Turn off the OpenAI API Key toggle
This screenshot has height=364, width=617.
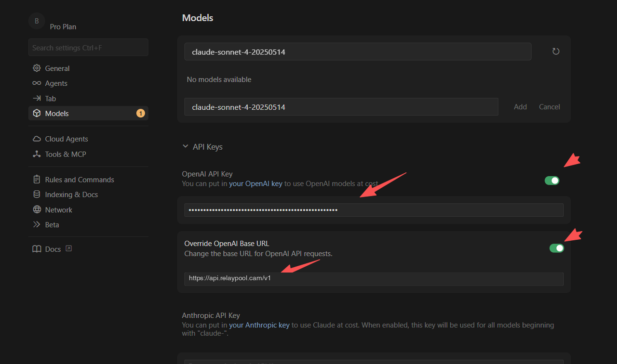(552, 181)
